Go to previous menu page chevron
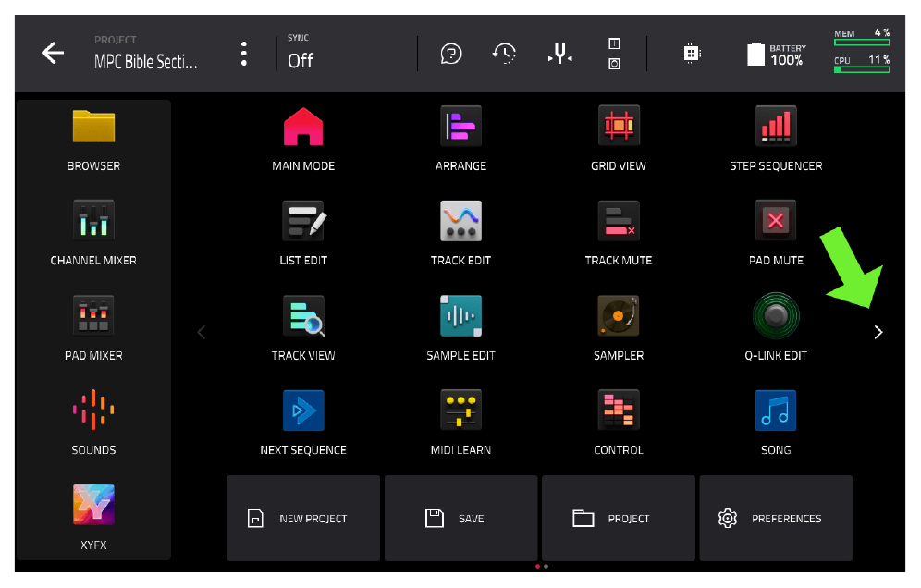The height and width of the screenshot is (588, 921). point(202,333)
